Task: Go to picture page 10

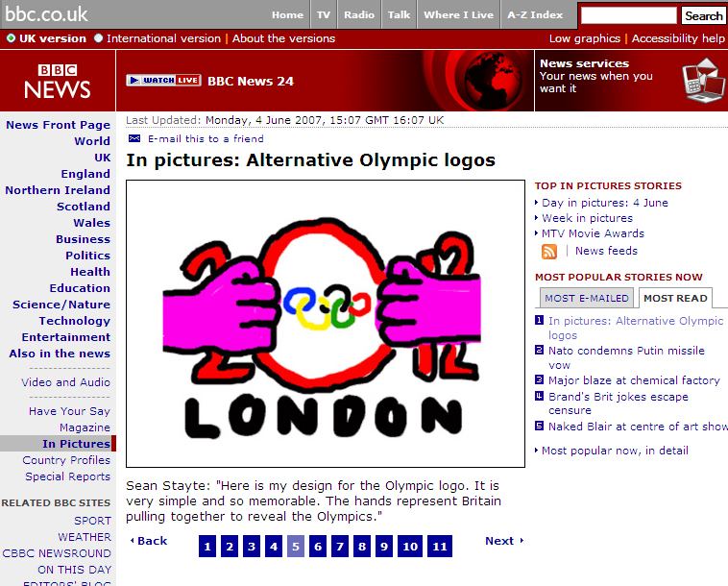Action: pos(410,546)
